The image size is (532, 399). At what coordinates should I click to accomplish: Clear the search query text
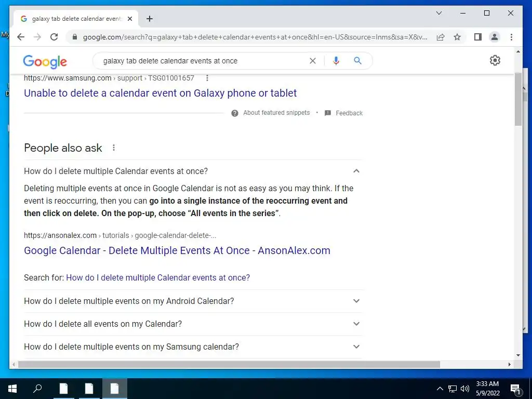coord(312,61)
